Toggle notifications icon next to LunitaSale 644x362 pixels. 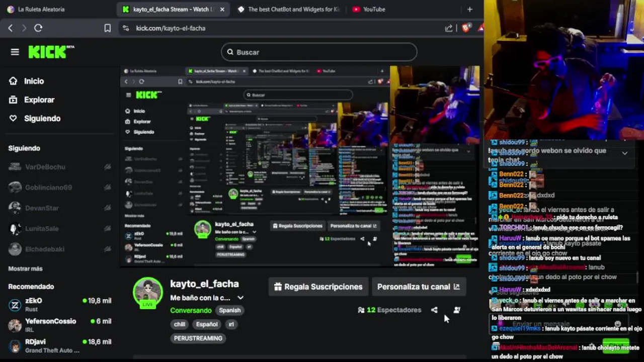(107, 228)
